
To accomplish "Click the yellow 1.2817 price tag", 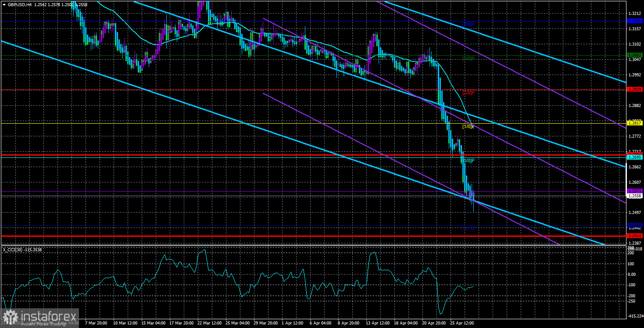I will tap(634, 124).
